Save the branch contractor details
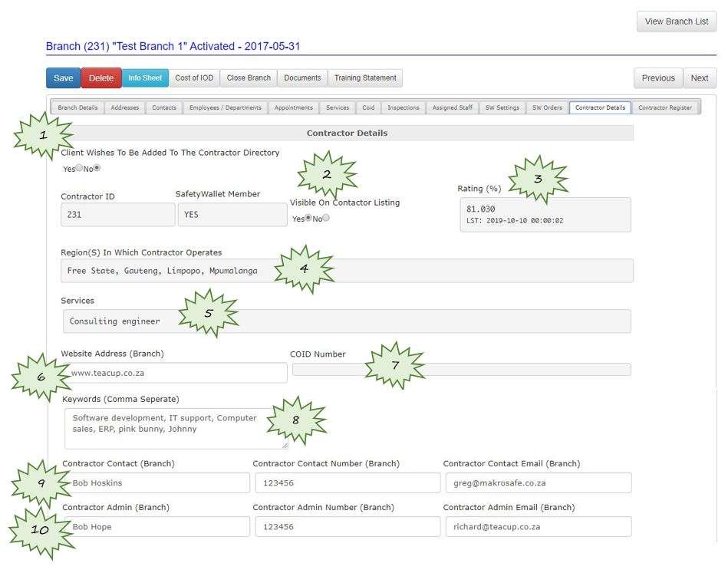Image resolution: width=728 pixels, height=573 pixels. pos(62,77)
